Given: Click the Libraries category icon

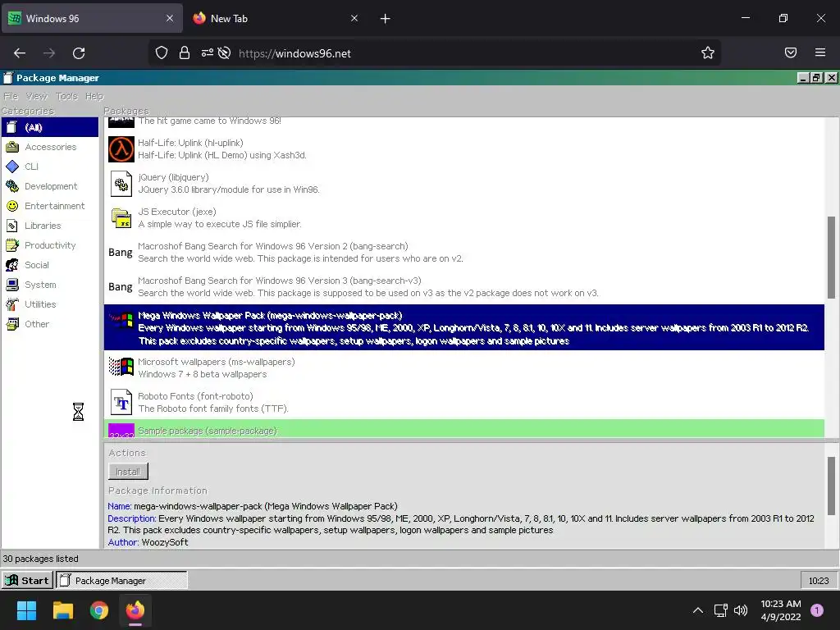Looking at the screenshot, I should (x=11, y=226).
